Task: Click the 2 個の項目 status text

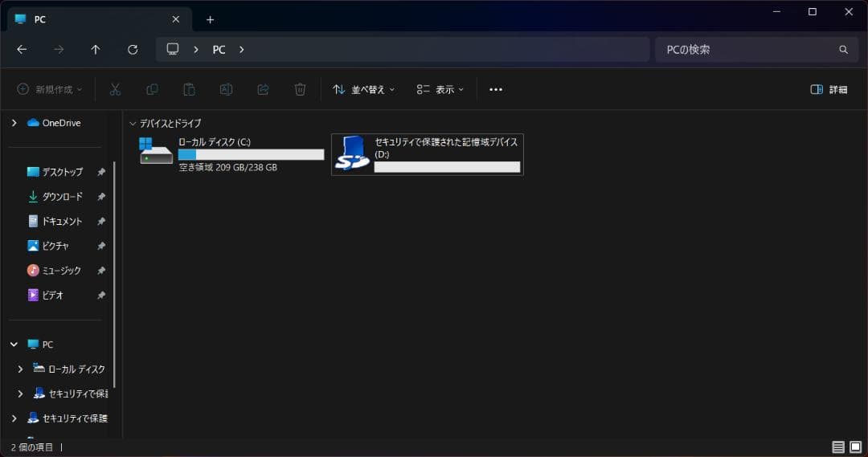Action: 32,447
